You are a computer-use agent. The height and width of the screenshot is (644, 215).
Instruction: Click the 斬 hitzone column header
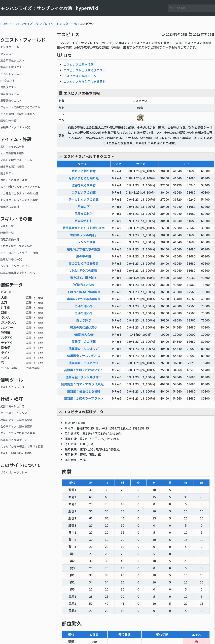point(91,483)
